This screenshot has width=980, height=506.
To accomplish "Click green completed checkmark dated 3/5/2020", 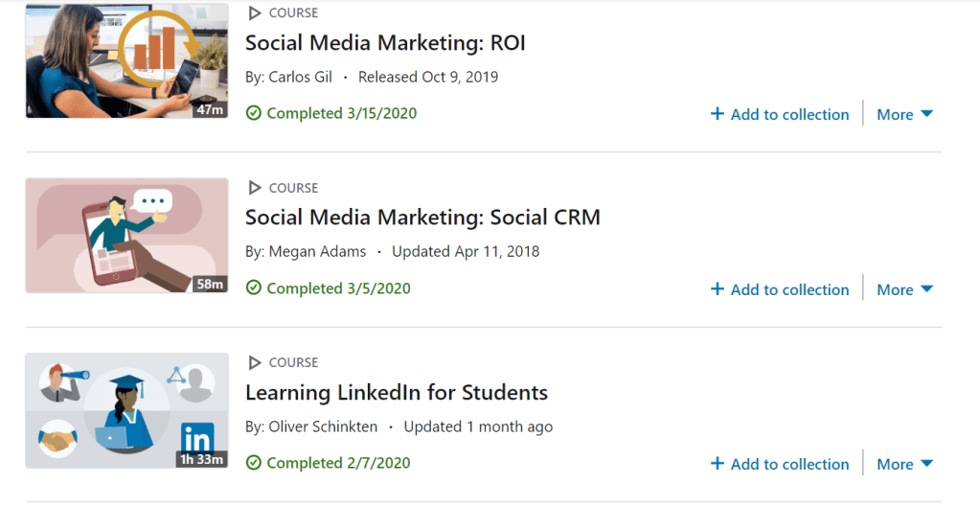I will 254,288.
